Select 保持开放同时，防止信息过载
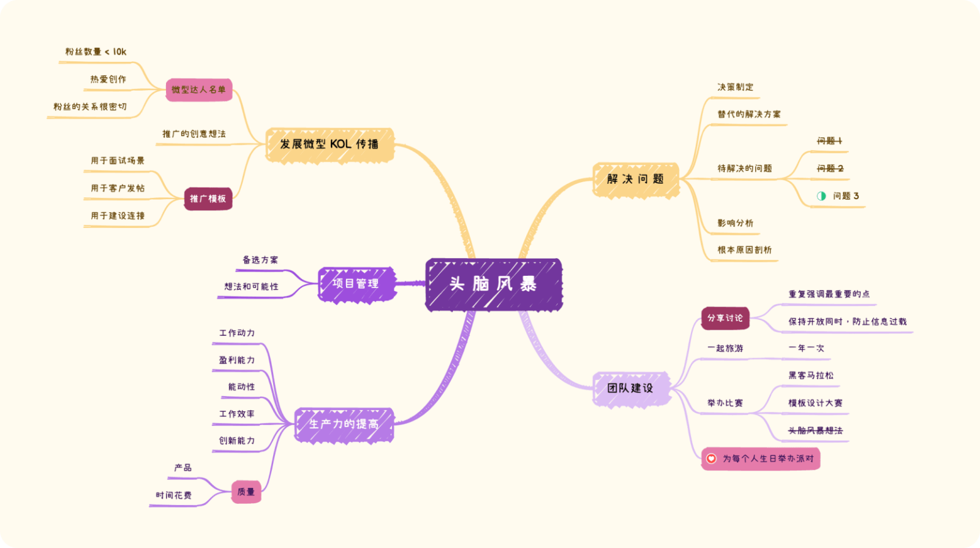The height and width of the screenshot is (548, 980). coord(848,322)
